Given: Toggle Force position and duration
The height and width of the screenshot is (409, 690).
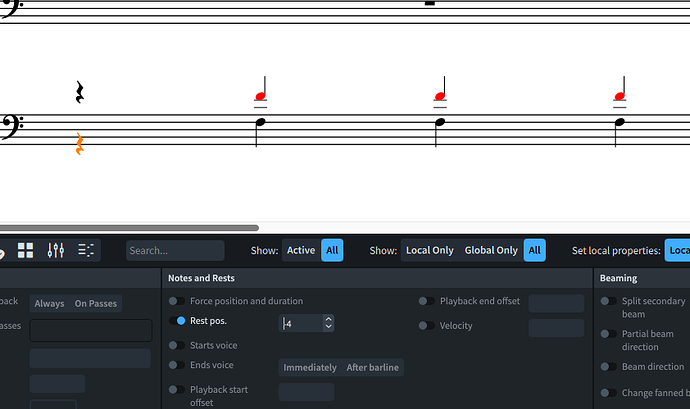Looking at the screenshot, I should click(177, 301).
